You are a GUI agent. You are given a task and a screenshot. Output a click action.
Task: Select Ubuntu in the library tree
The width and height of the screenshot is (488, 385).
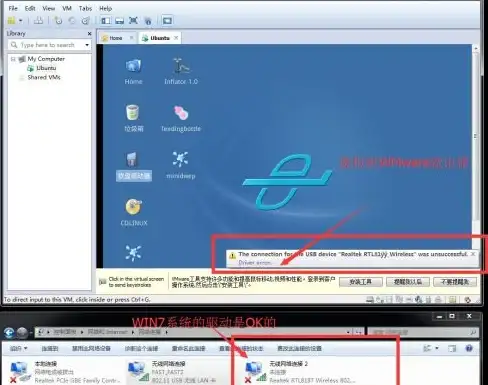[46, 68]
